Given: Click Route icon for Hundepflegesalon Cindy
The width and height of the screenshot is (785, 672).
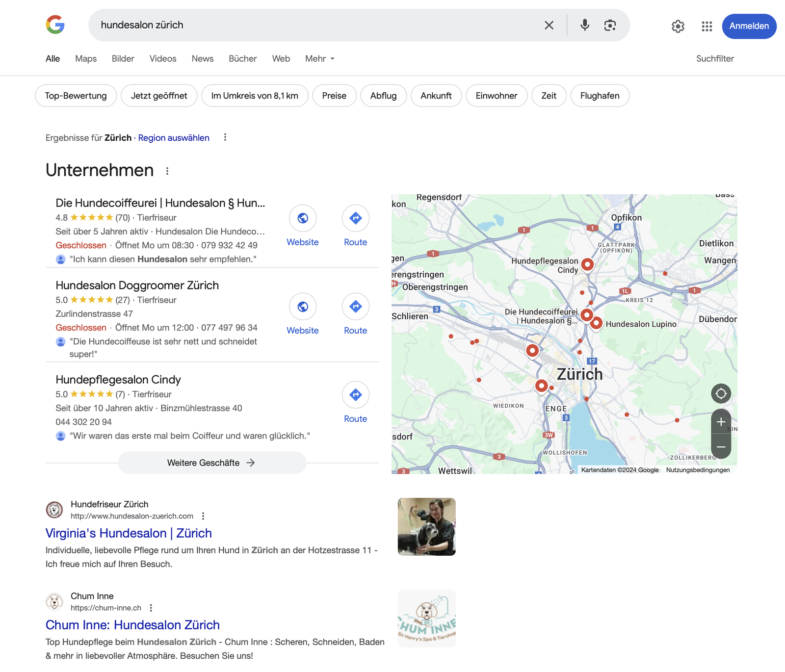Looking at the screenshot, I should pyautogui.click(x=356, y=395).
